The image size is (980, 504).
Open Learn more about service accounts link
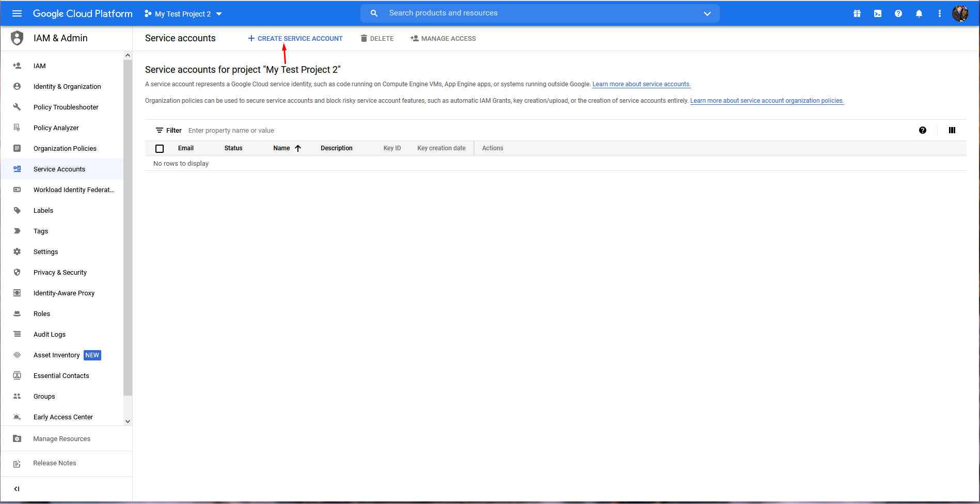coord(641,84)
